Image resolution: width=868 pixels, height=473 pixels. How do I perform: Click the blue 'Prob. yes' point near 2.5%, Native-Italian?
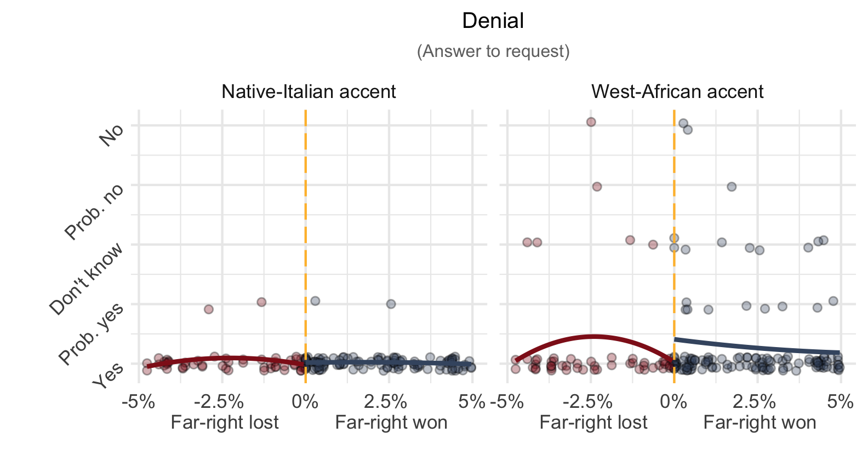coord(391,304)
